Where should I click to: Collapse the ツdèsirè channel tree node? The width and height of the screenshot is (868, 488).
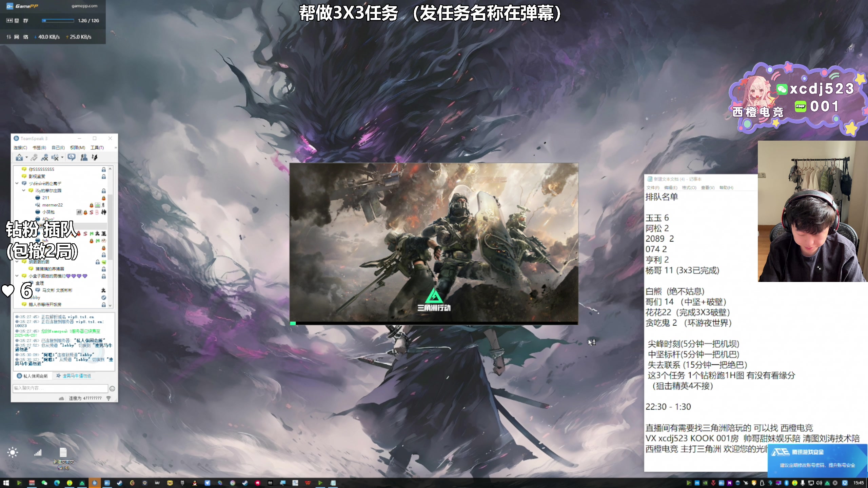tap(17, 183)
